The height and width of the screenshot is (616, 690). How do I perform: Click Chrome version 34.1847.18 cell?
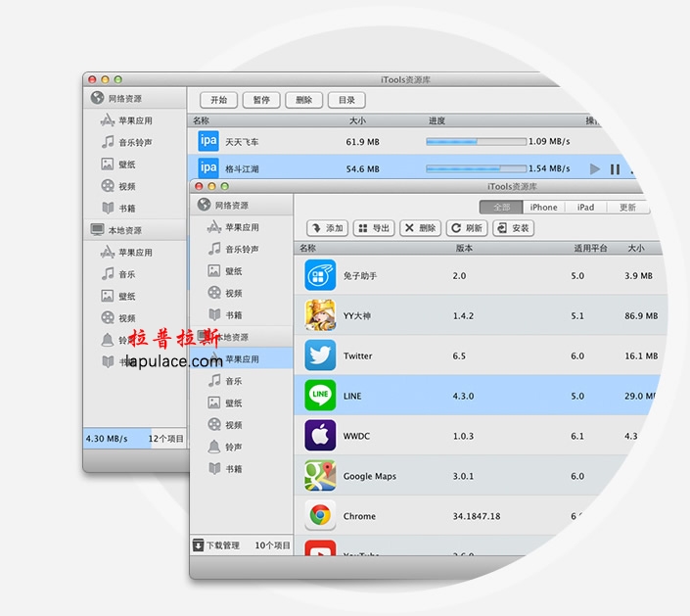coord(476,516)
